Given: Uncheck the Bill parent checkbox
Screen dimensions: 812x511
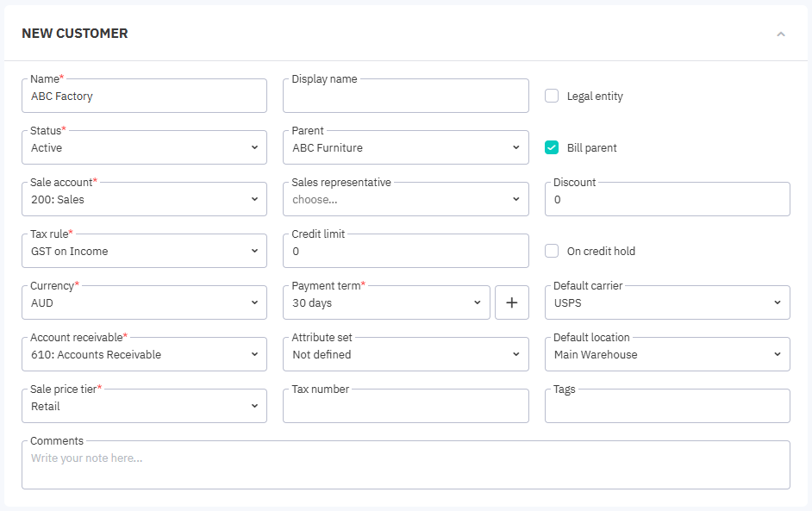Looking at the screenshot, I should click(x=552, y=148).
